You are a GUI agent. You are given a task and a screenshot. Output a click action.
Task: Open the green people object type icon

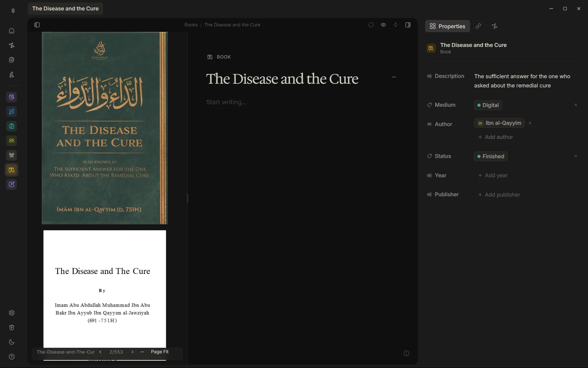(x=12, y=141)
